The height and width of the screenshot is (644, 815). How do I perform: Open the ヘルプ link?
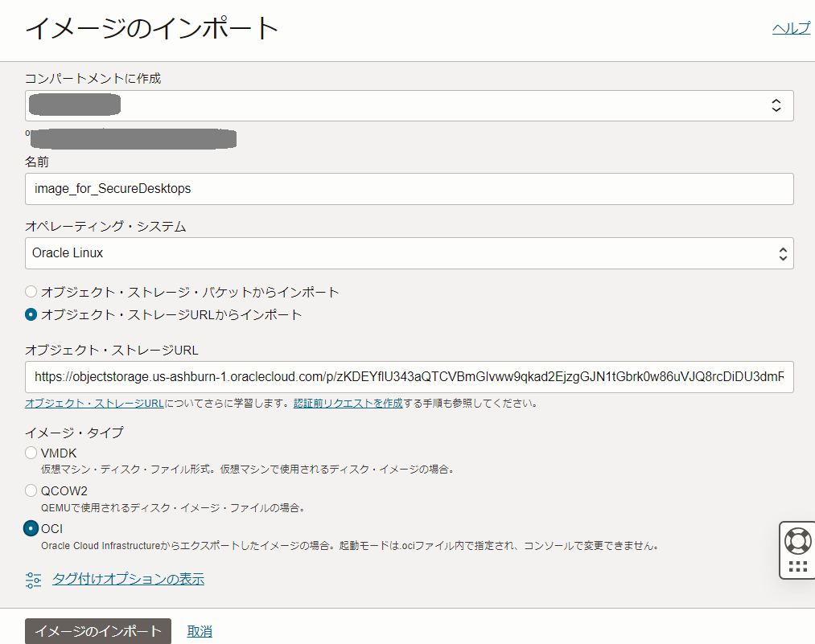click(x=791, y=27)
